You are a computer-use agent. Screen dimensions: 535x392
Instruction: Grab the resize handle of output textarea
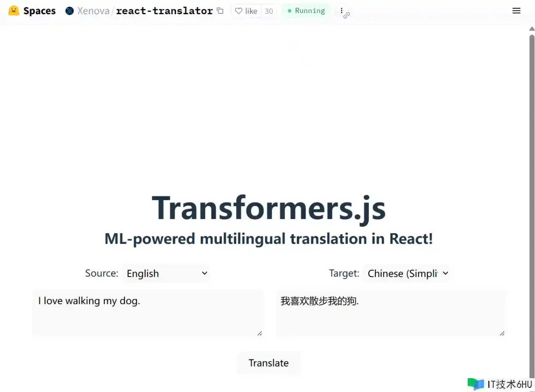tap(502, 333)
